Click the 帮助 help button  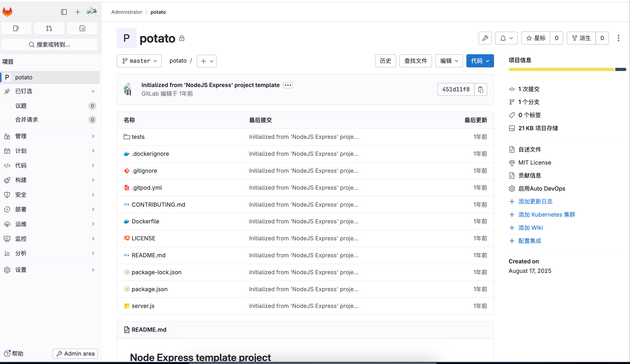14,354
